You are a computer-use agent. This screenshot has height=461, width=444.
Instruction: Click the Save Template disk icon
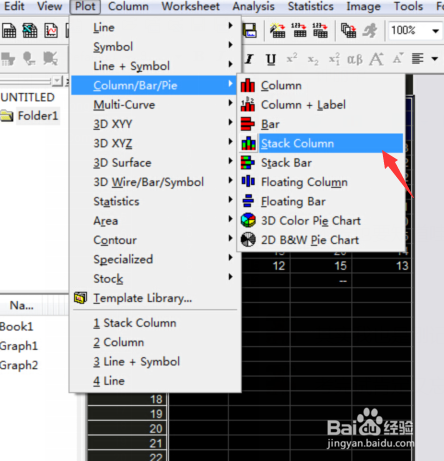coord(250,31)
